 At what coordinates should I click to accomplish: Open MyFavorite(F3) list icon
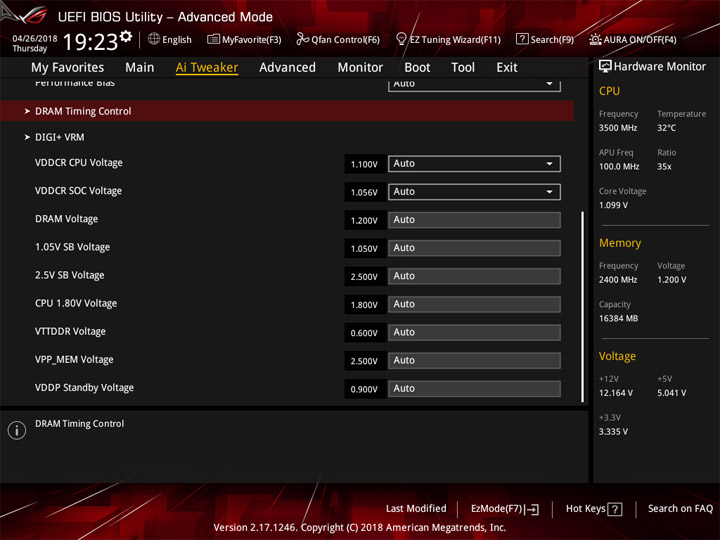213,39
